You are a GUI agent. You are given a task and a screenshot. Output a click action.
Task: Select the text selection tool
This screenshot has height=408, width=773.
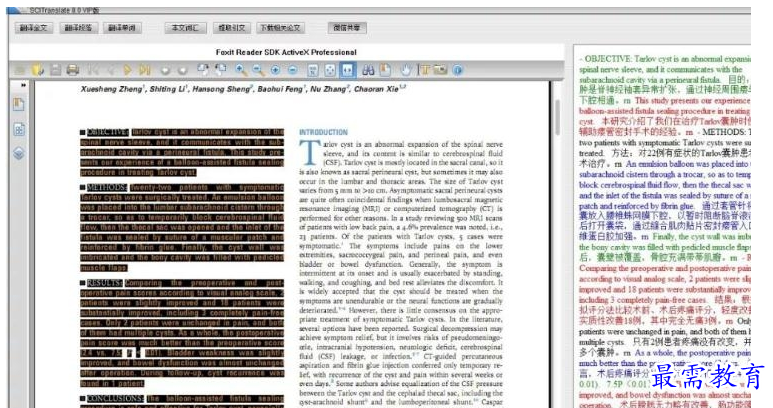coord(423,70)
